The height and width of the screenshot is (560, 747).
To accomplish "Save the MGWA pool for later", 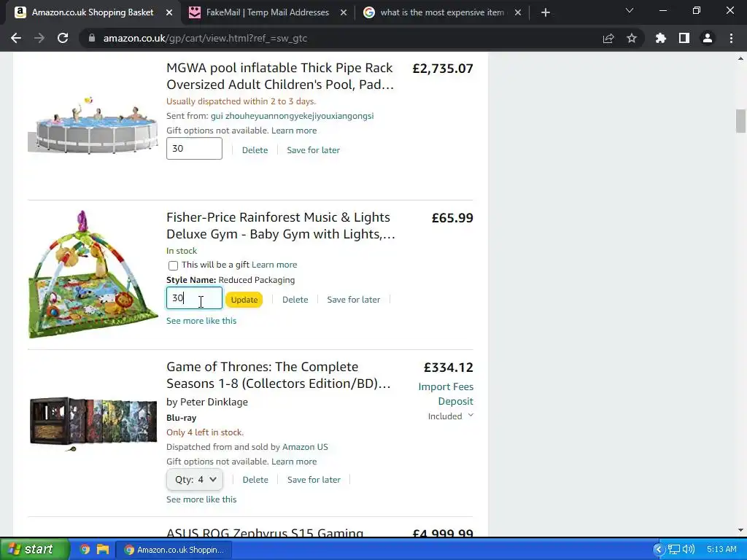I will pos(313,150).
